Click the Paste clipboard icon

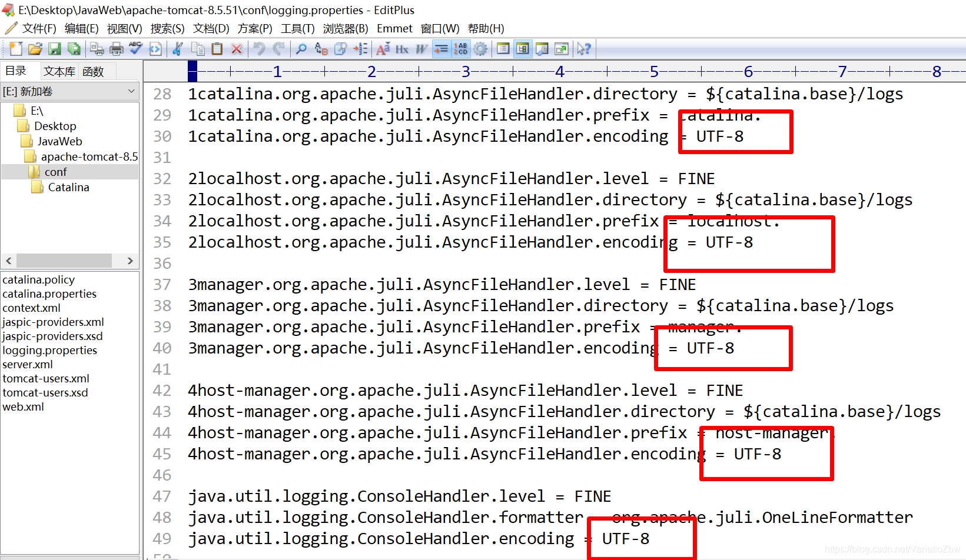pyautogui.click(x=217, y=49)
